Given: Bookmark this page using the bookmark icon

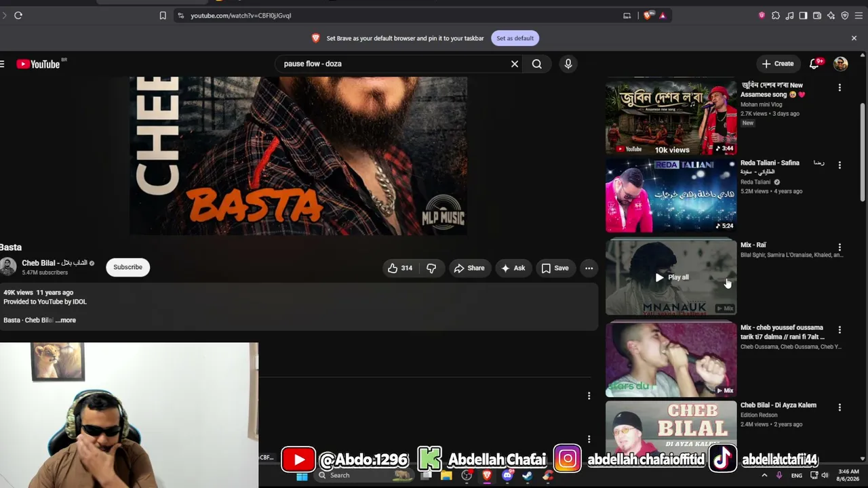Looking at the screenshot, I should (163, 16).
